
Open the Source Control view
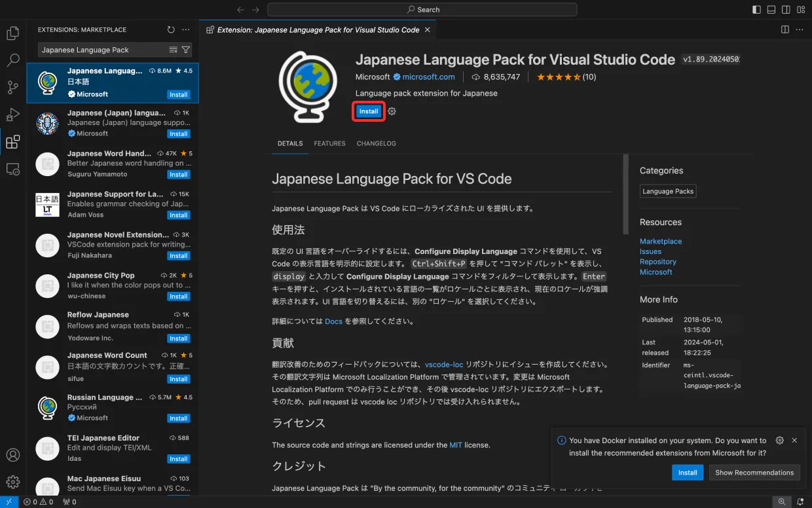click(x=12, y=88)
